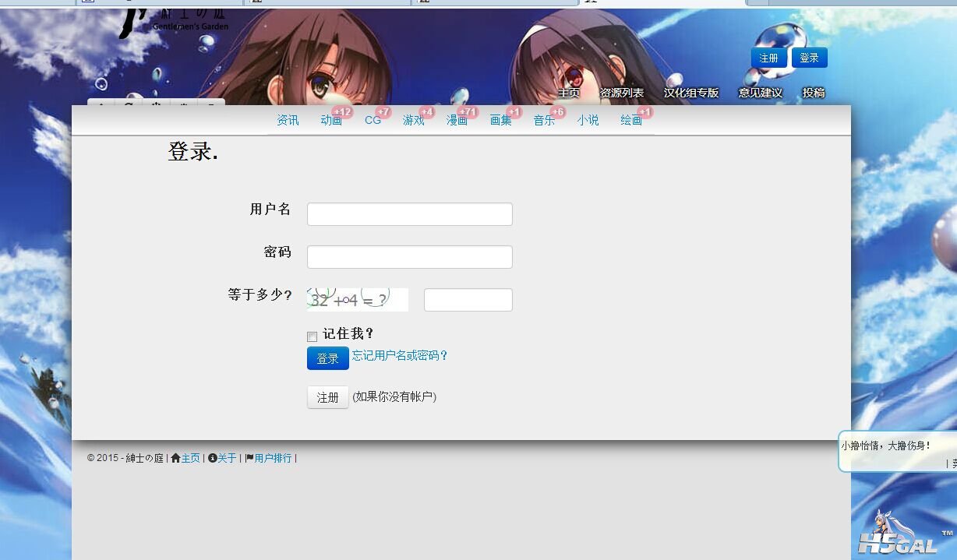Click the captcha answer input box
This screenshot has height=560, width=957.
[468, 300]
